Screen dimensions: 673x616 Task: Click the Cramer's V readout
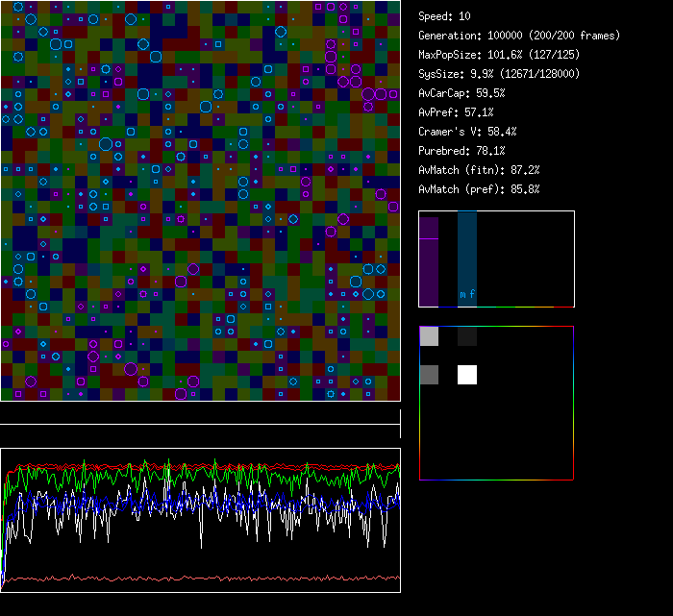point(467,132)
